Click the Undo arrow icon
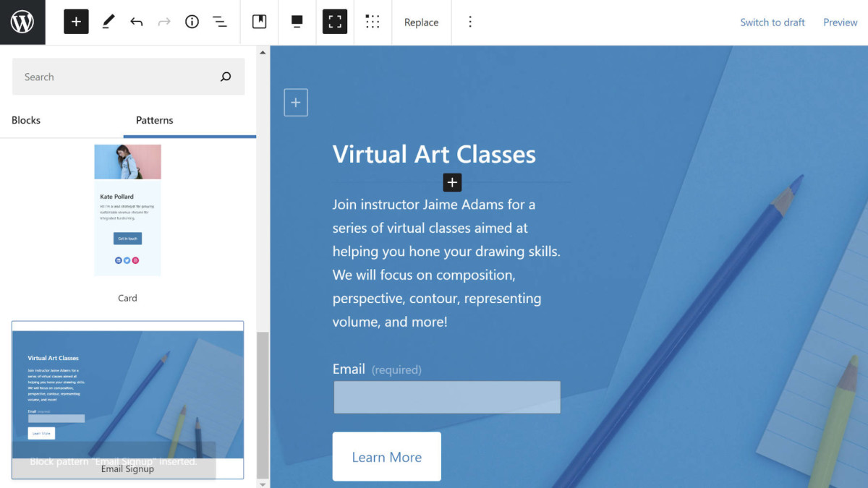This screenshot has height=488, width=868. point(136,22)
